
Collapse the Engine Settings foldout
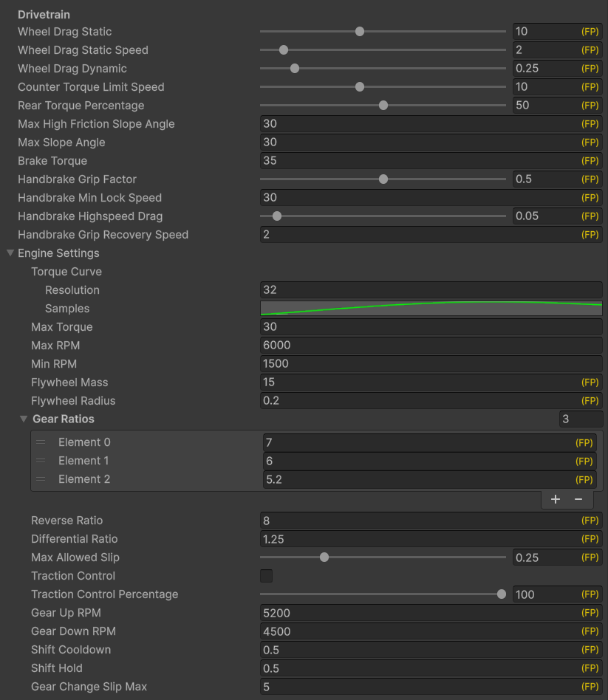coord(10,253)
